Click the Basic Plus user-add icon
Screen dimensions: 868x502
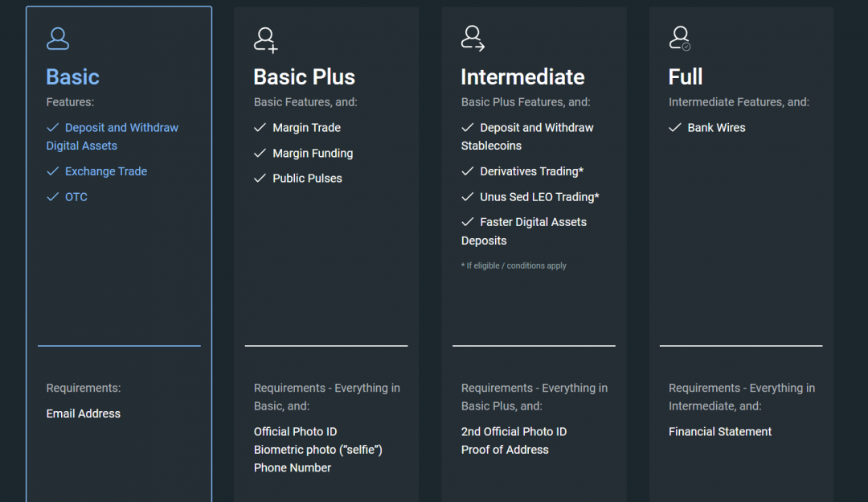pos(265,39)
